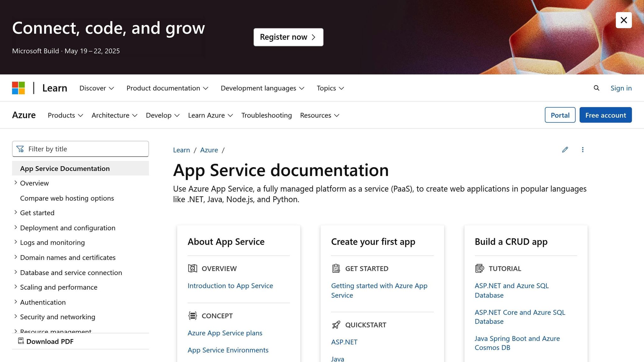Click the Register now button
Viewport: 644px width, 362px height.
coord(288,37)
